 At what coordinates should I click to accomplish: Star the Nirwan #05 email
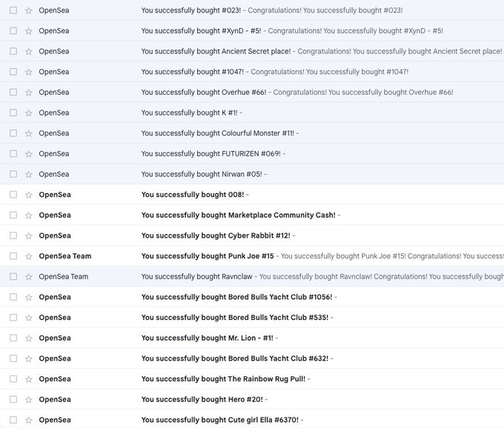point(29,174)
